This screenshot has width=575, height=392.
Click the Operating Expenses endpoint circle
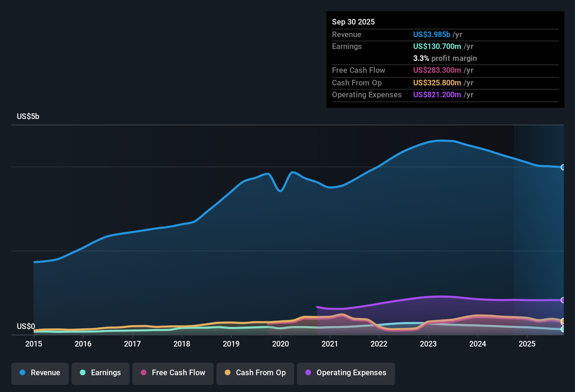(x=563, y=300)
